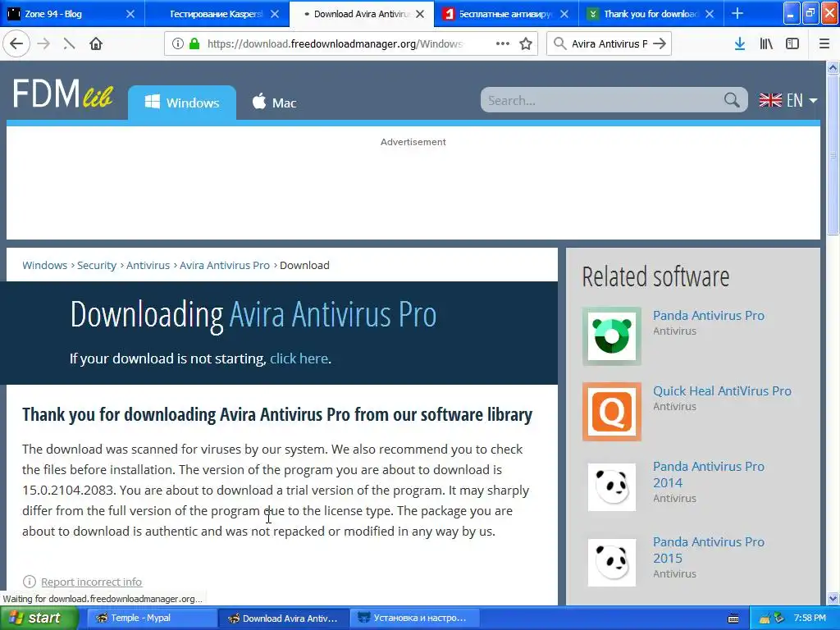
Task: Open the library bookmarks icon
Action: point(766,44)
